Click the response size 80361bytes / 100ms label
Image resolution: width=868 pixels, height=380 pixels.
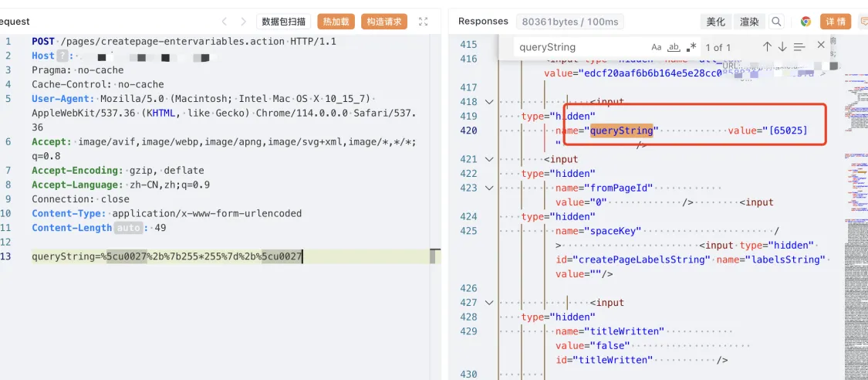point(570,22)
